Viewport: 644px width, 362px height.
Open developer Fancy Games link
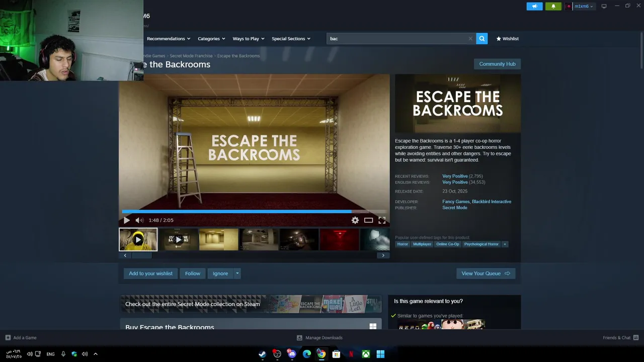[x=456, y=202]
